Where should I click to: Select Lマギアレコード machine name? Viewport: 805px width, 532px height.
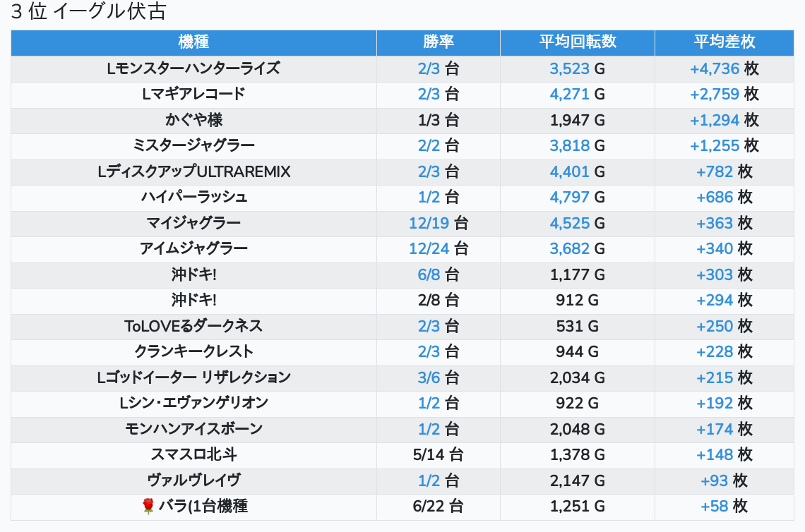[x=193, y=94]
